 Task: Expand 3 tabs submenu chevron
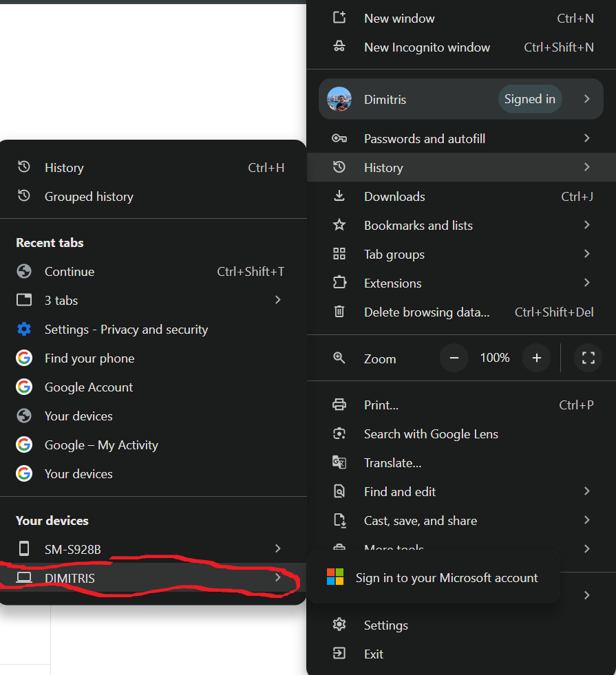tap(277, 299)
